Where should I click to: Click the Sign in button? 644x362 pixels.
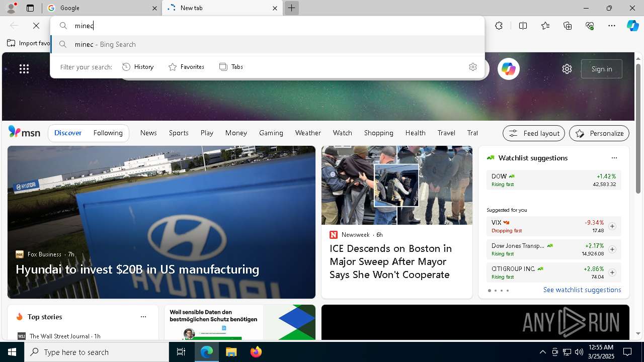click(602, 69)
